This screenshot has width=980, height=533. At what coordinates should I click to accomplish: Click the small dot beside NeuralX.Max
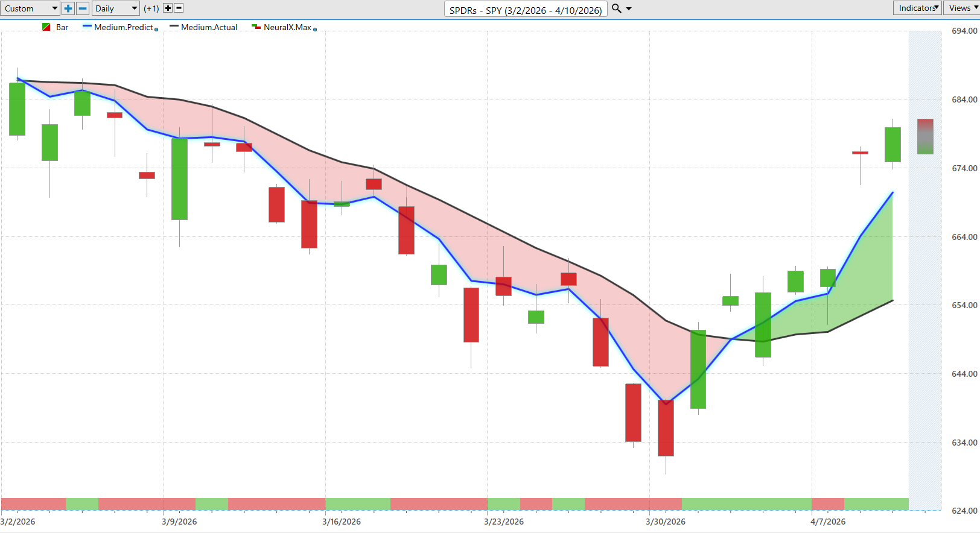pyautogui.click(x=315, y=29)
